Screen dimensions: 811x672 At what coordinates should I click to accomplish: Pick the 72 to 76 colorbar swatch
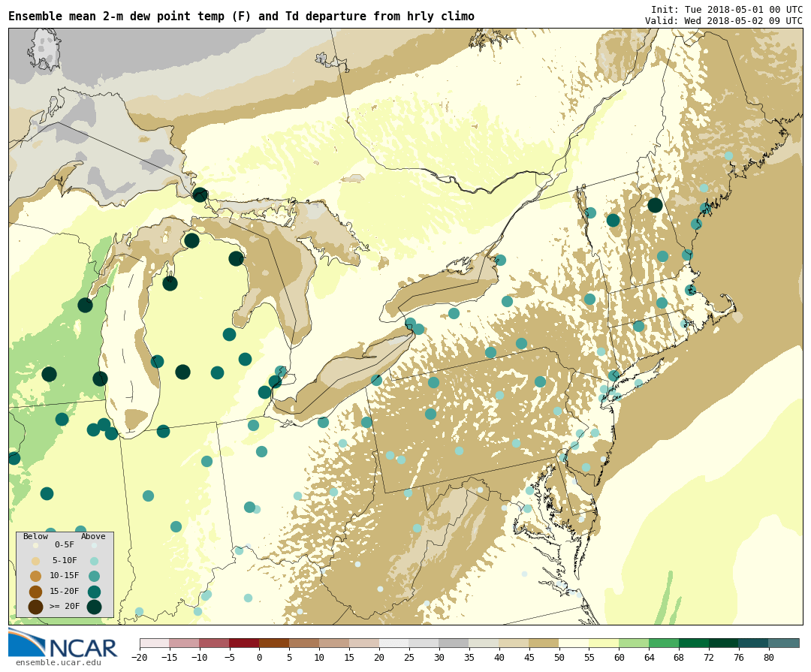(724, 643)
